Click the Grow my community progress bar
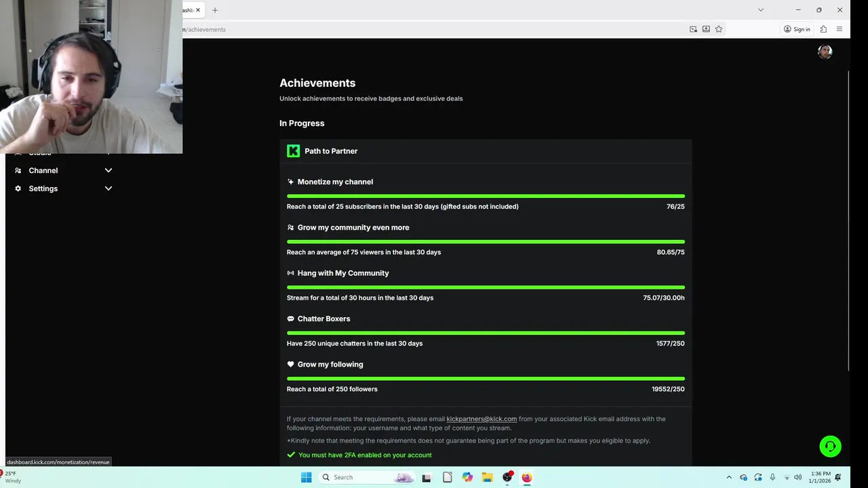This screenshot has width=868, height=488. click(486, 241)
